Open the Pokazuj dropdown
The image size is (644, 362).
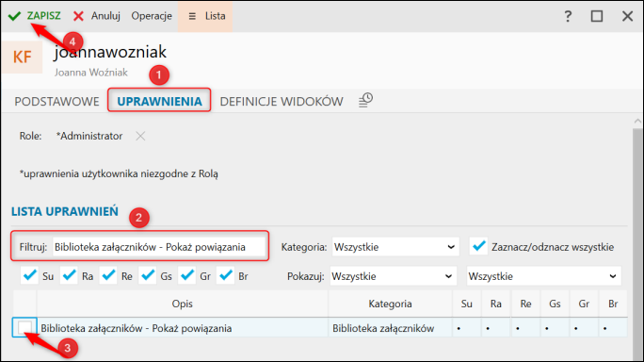393,276
